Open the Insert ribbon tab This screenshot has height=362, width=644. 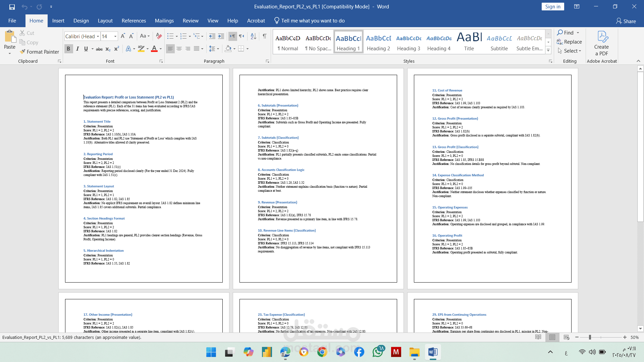pyautogui.click(x=58, y=21)
